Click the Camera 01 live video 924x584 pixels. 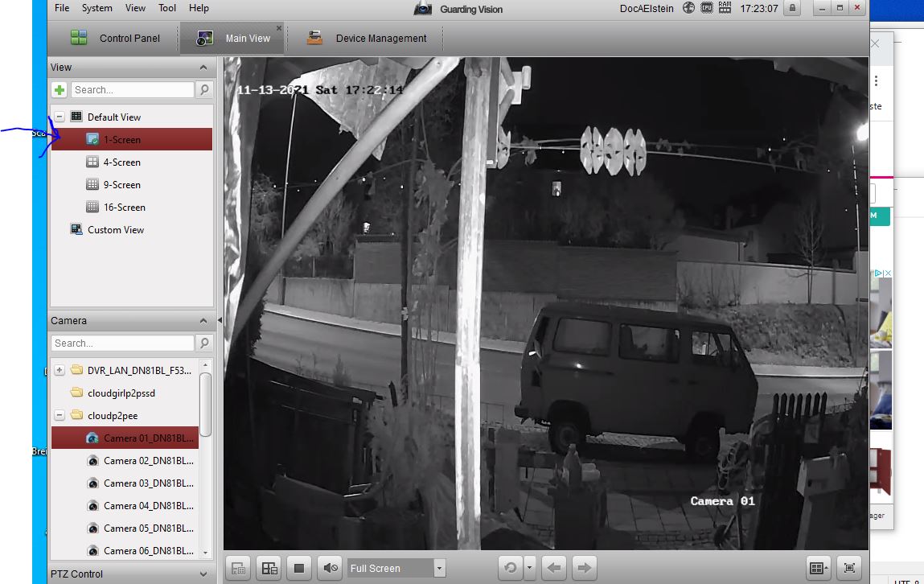coord(546,303)
